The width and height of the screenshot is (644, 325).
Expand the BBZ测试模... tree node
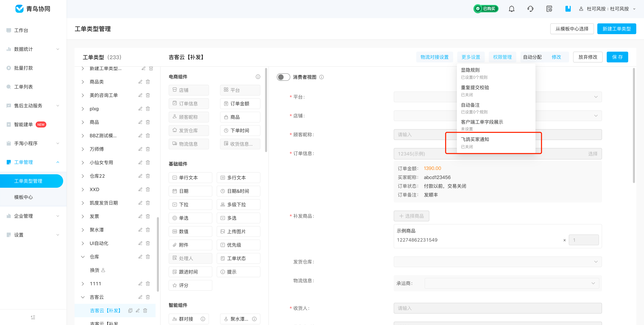click(83, 136)
